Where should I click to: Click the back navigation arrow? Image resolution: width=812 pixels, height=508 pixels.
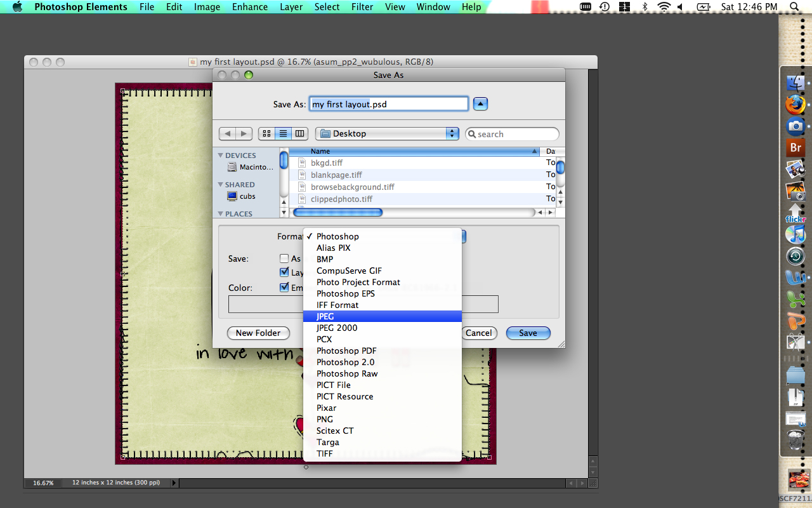pos(227,133)
